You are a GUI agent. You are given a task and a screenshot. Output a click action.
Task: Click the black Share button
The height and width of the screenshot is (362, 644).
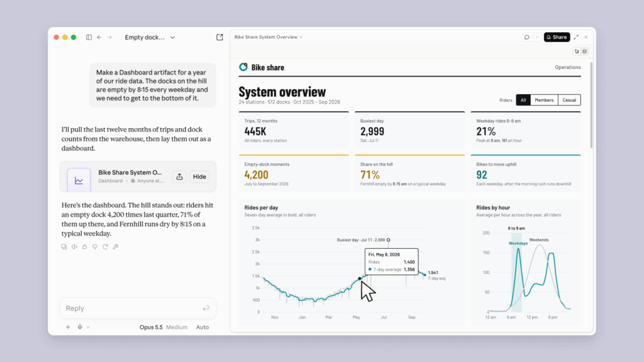point(557,37)
